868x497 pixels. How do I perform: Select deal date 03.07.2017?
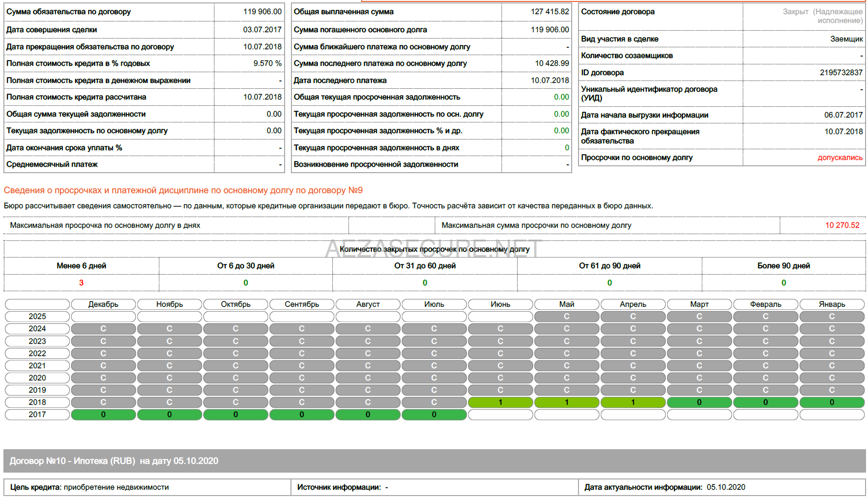coord(262,30)
